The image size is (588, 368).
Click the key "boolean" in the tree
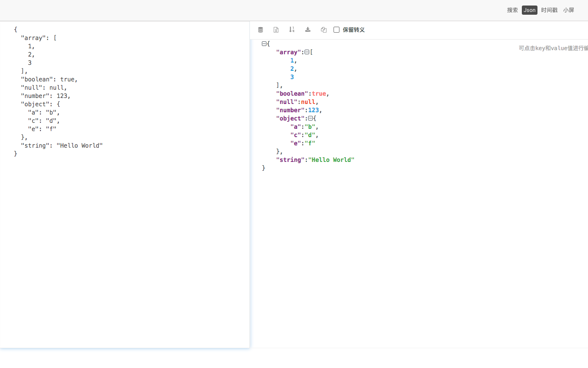[x=292, y=93]
